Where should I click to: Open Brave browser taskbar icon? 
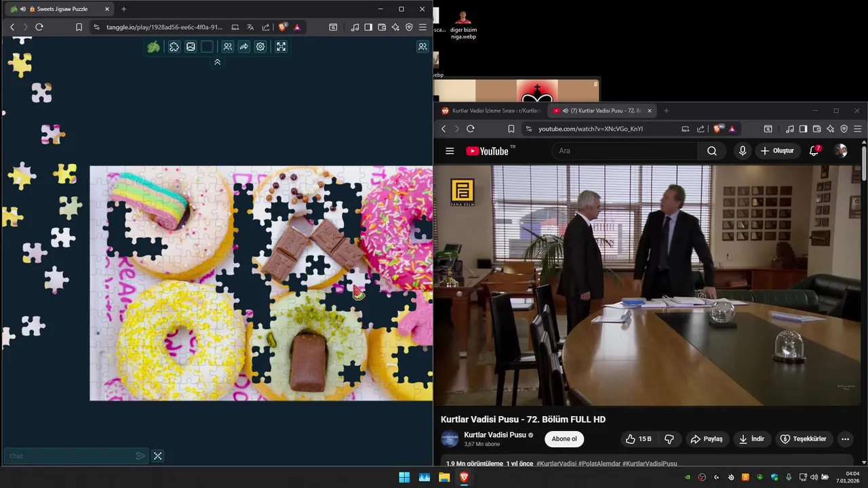pyautogui.click(x=464, y=477)
